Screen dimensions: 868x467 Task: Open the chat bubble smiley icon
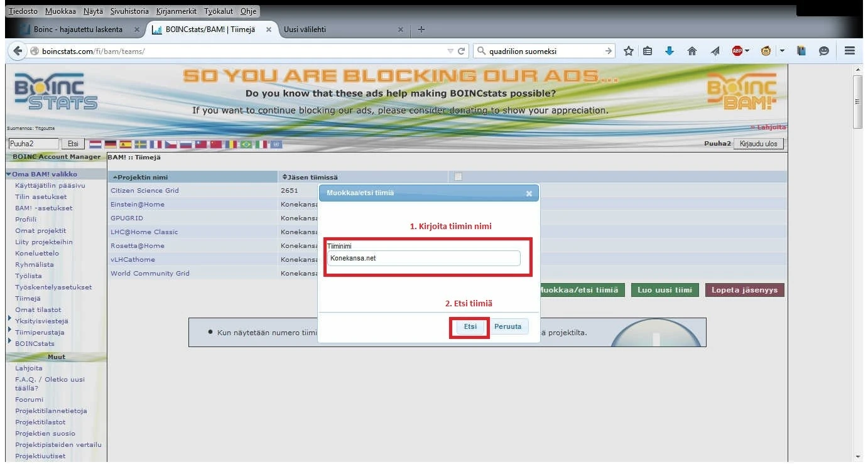point(824,51)
